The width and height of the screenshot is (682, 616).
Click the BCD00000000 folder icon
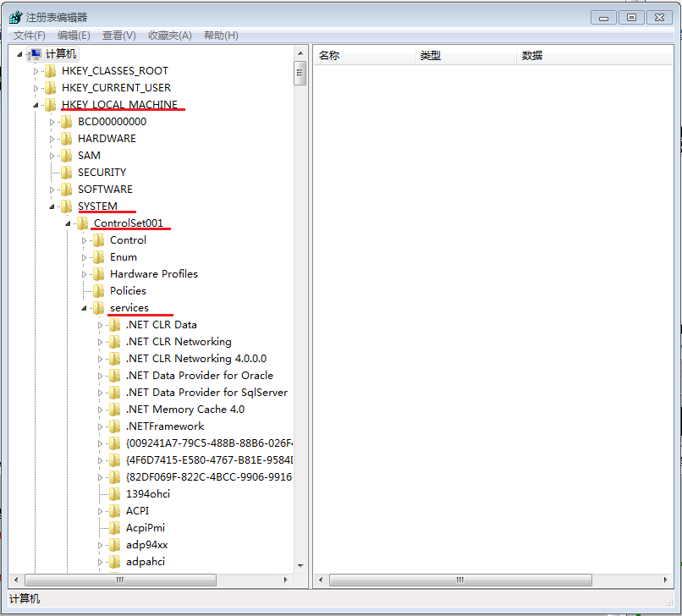coord(67,121)
